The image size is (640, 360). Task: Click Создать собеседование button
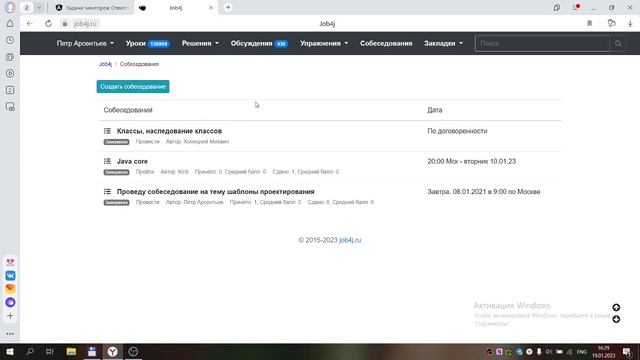click(133, 87)
